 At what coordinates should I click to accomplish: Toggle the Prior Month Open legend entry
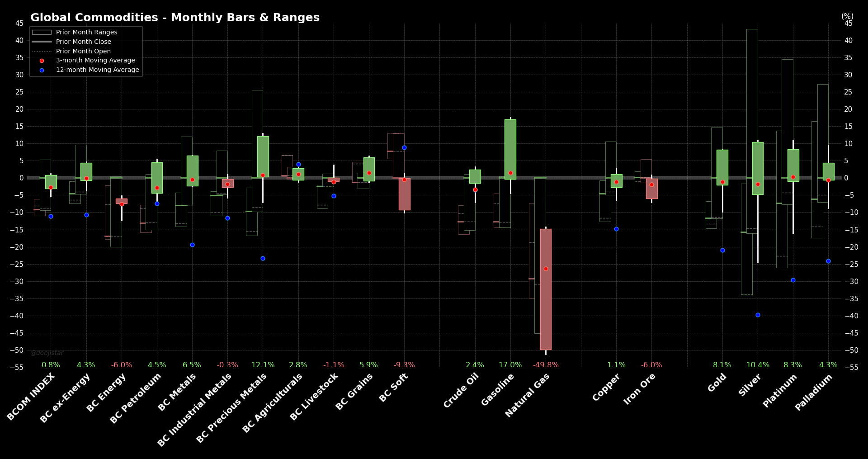[83, 51]
